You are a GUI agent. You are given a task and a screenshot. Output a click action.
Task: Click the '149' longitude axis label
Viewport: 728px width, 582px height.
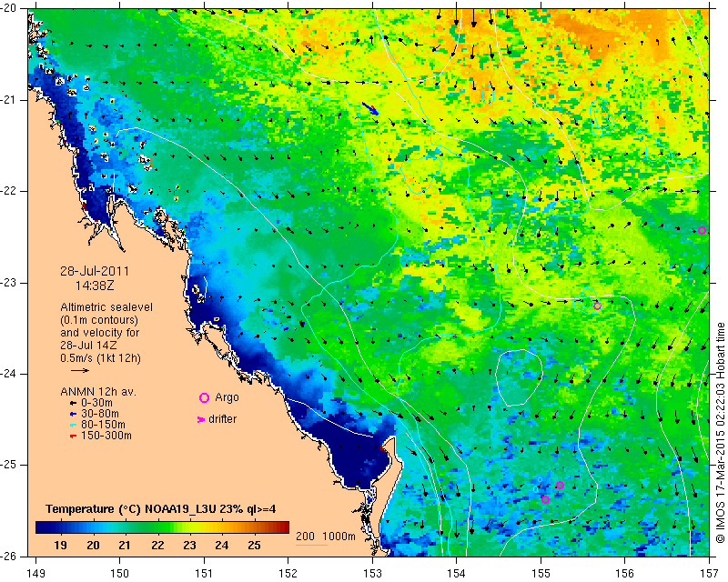[35, 574]
